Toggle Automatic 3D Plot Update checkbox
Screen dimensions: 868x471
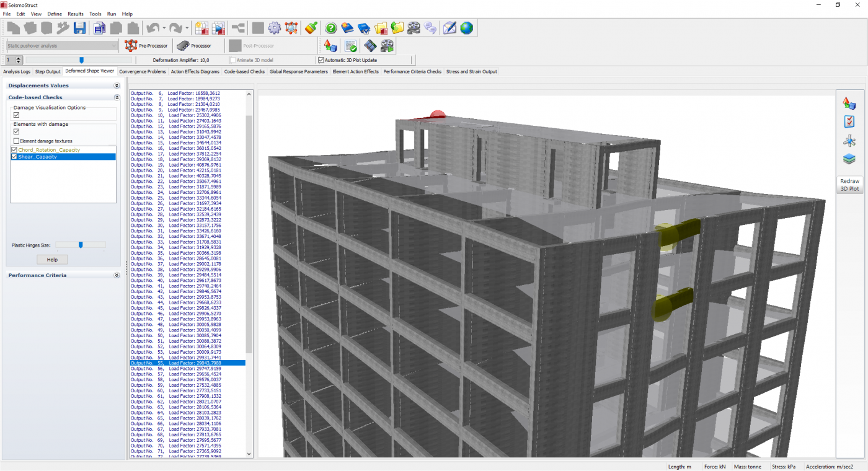tap(321, 60)
